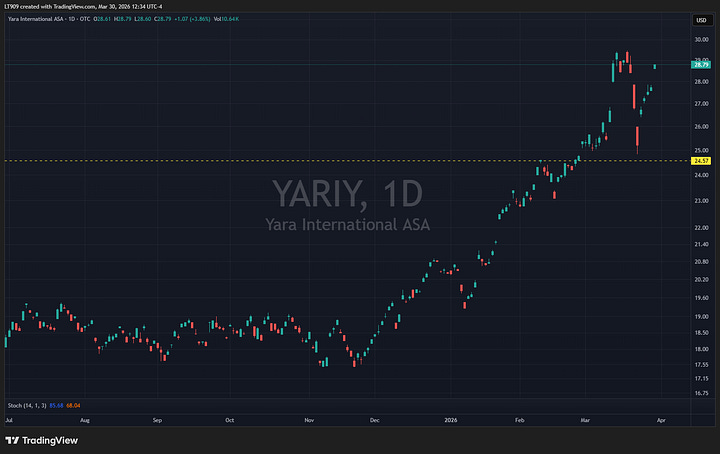The image size is (720, 454).
Task: Click the header text 'LT909 created with TradingView.com'
Action: [x=50, y=6]
